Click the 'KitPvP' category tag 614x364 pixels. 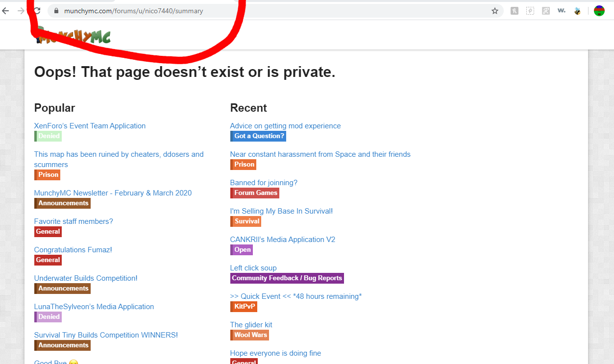click(244, 307)
